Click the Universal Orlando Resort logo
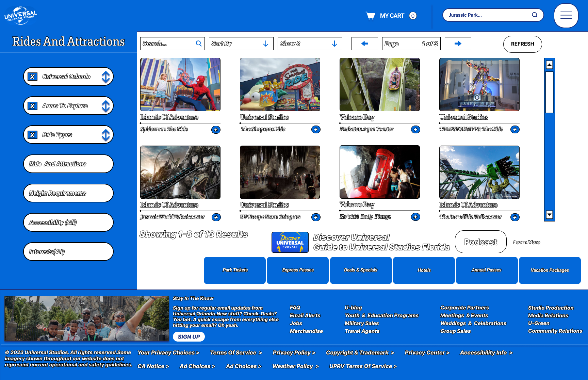Screen dimensions: 588x380 [x=21, y=15]
